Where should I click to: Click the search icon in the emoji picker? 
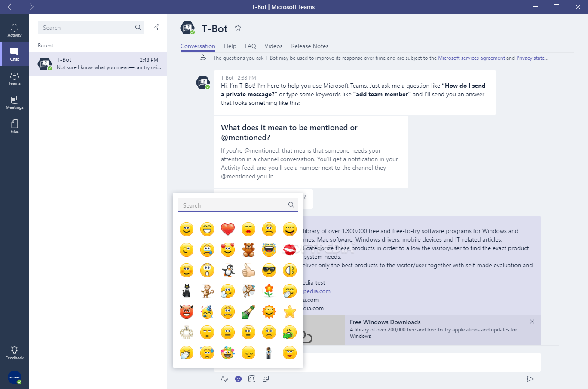click(x=291, y=205)
